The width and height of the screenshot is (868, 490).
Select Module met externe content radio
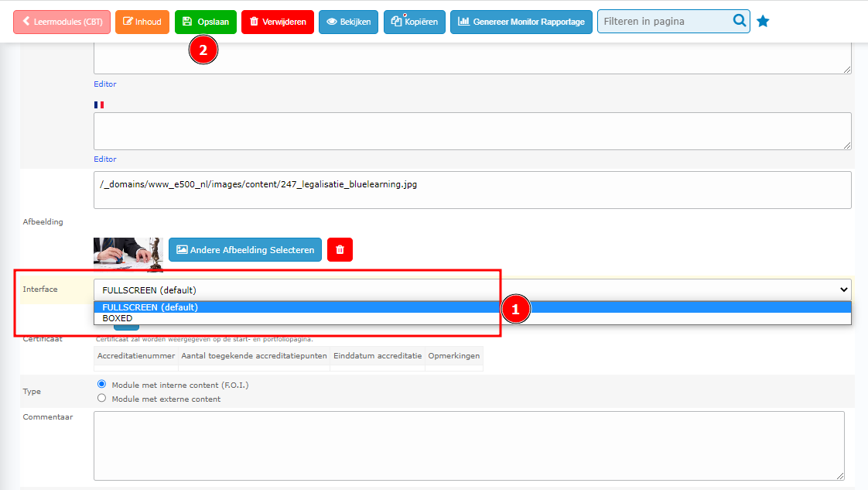tap(101, 399)
